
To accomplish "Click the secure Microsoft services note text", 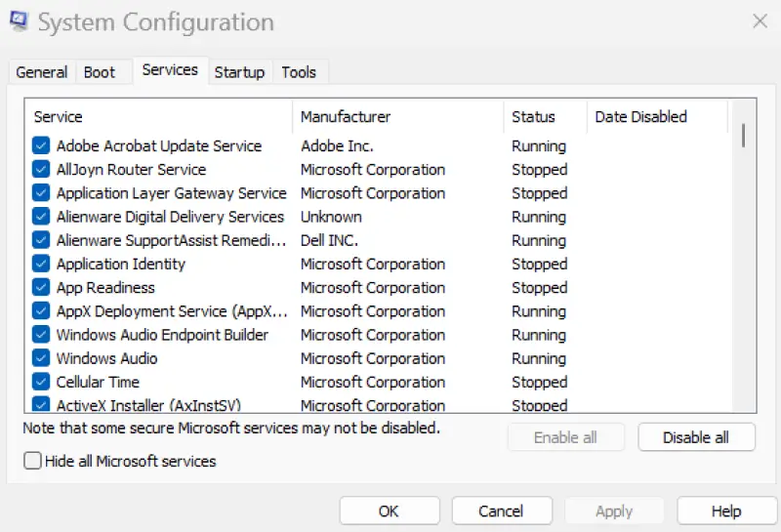I will click(231, 428).
